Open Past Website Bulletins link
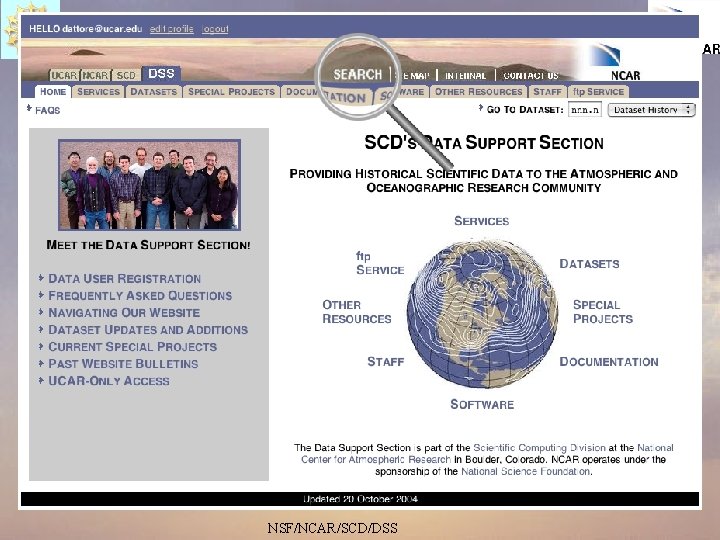Viewport: 720px width, 540px height. coord(123,364)
